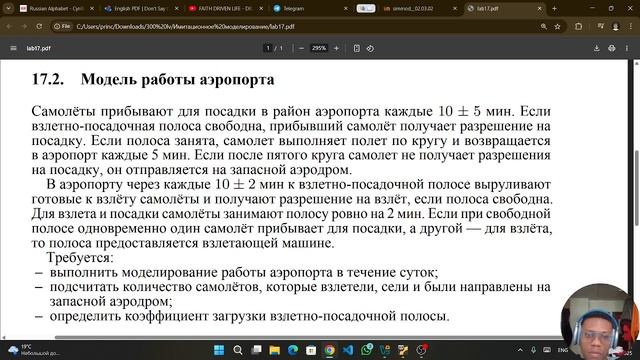Screen dimensions: 640x360
Task: Close the Telegram tab
Action: (346, 9)
